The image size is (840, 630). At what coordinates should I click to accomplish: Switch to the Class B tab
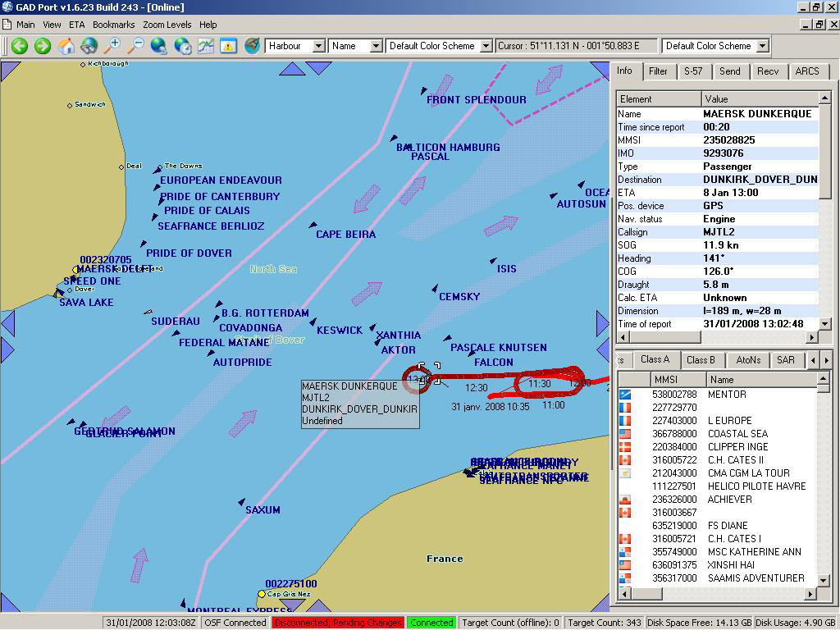[701, 360]
